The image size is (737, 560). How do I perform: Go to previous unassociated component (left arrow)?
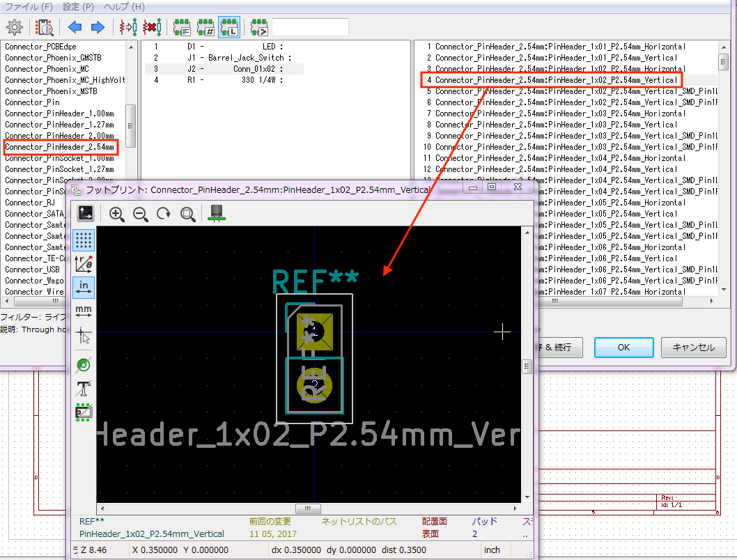click(x=75, y=27)
